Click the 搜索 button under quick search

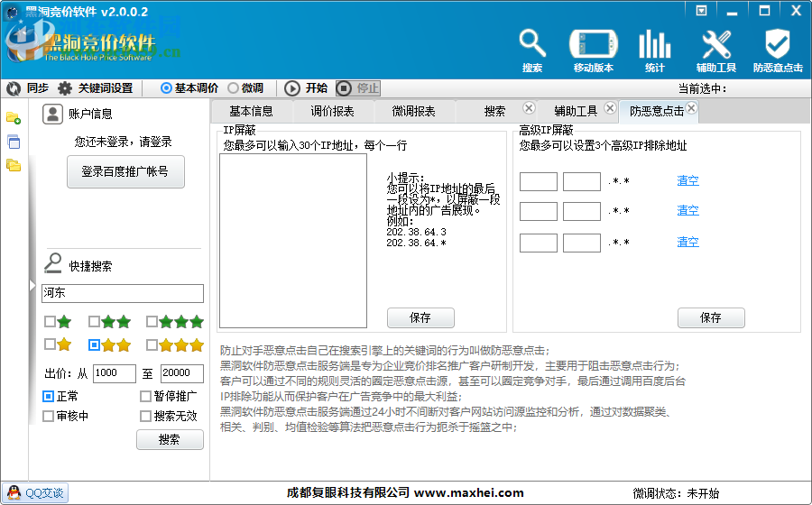pos(170,440)
